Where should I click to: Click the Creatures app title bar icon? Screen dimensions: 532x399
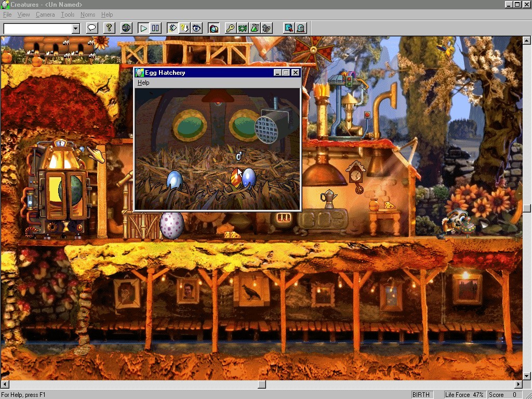[5, 4]
